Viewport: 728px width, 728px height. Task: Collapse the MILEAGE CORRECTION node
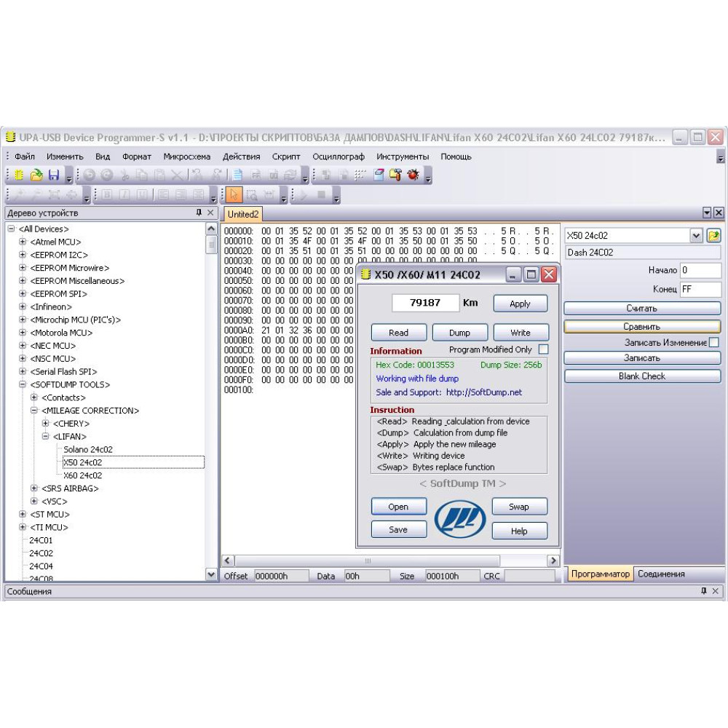click(x=34, y=411)
